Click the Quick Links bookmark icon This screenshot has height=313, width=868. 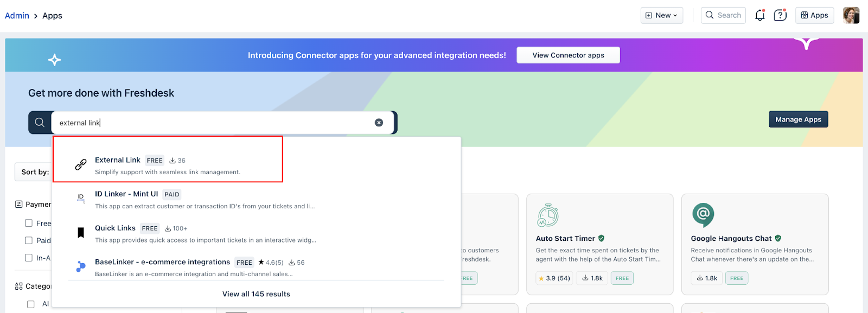coord(81,233)
